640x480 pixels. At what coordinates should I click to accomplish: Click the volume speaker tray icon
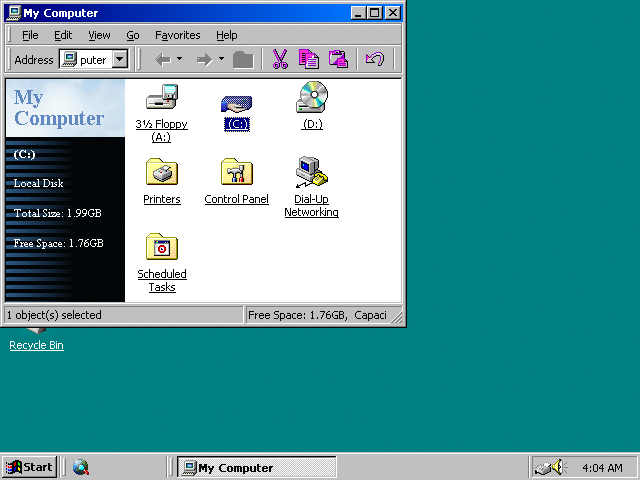[x=560, y=467]
